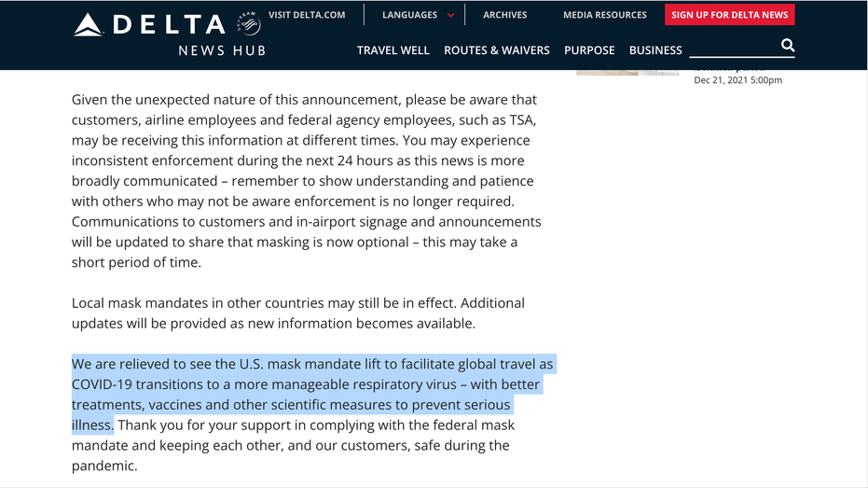The image size is (868, 488).
Task: Click the NEWS HUB title text
Action: click(222, 51)
